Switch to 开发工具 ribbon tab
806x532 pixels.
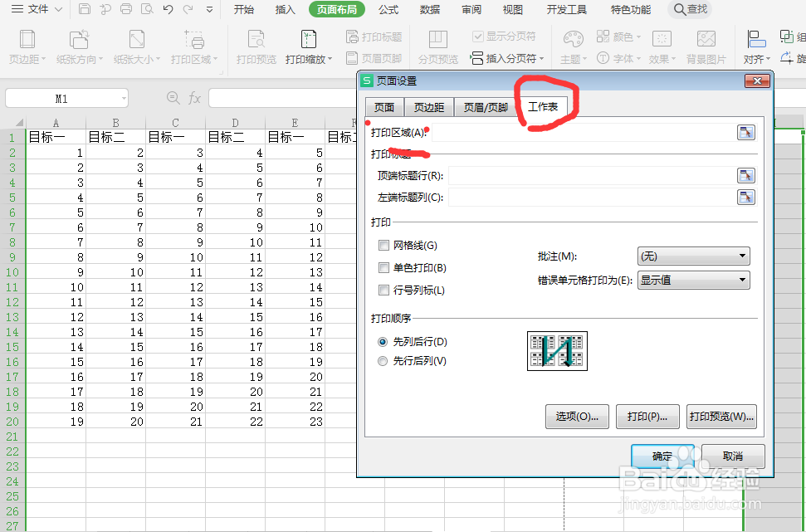pyautogui.click(x=567, y=9)
